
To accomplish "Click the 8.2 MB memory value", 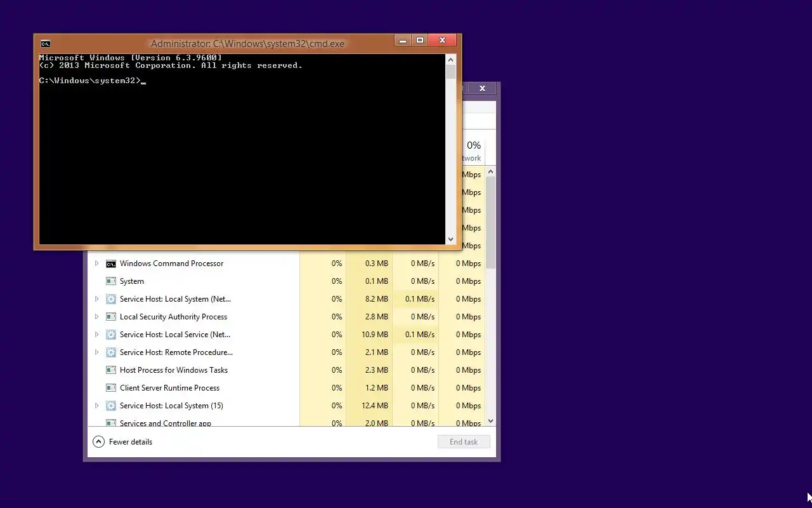I will pos(377,299).
